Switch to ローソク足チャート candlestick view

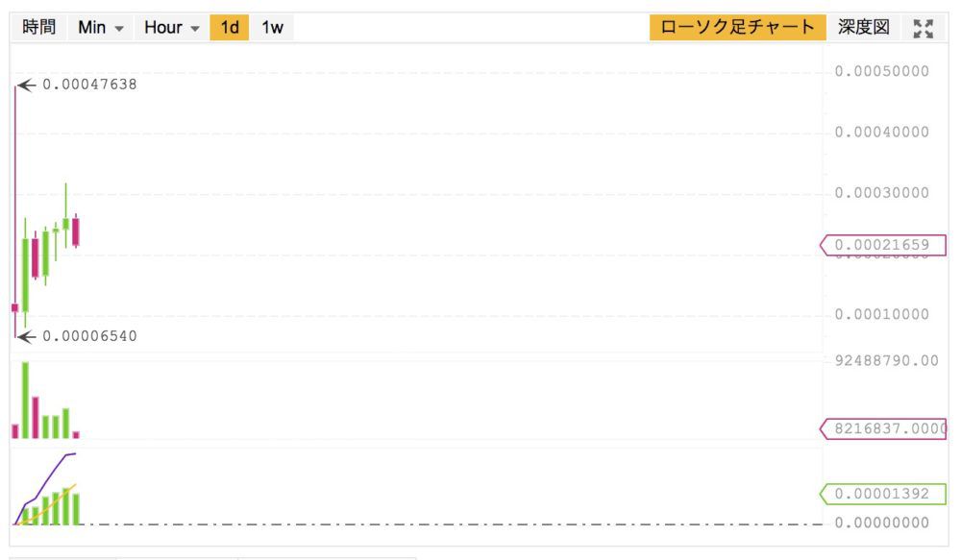pyautogui.click(x=737, y=28)
